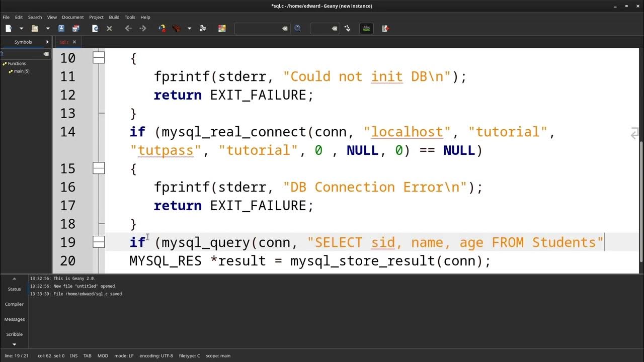
Task: Open the Tools menu
Action: (130, 17)
